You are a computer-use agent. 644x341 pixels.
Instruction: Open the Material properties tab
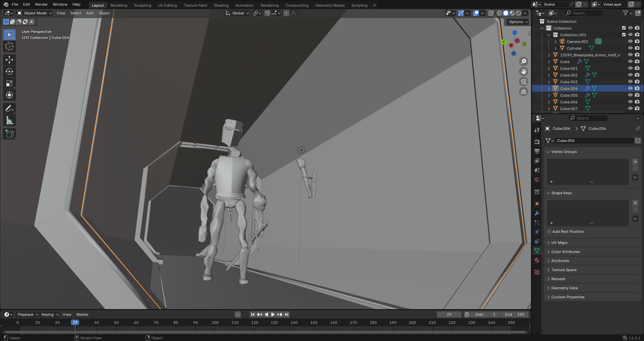click(537, 260)
